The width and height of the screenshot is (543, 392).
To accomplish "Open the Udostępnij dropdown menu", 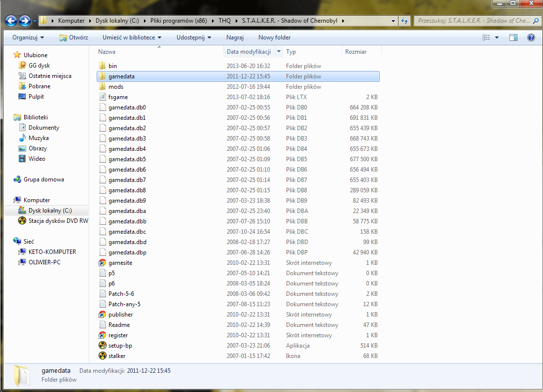I will [x=194, y=37].
